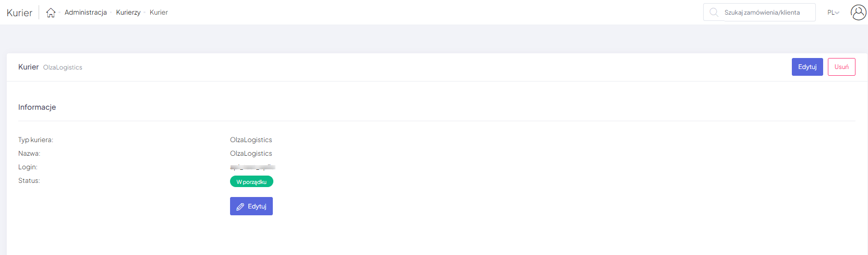Click the Kurier app logo
This screenshot has height=255, width=868.
point(19,13)
